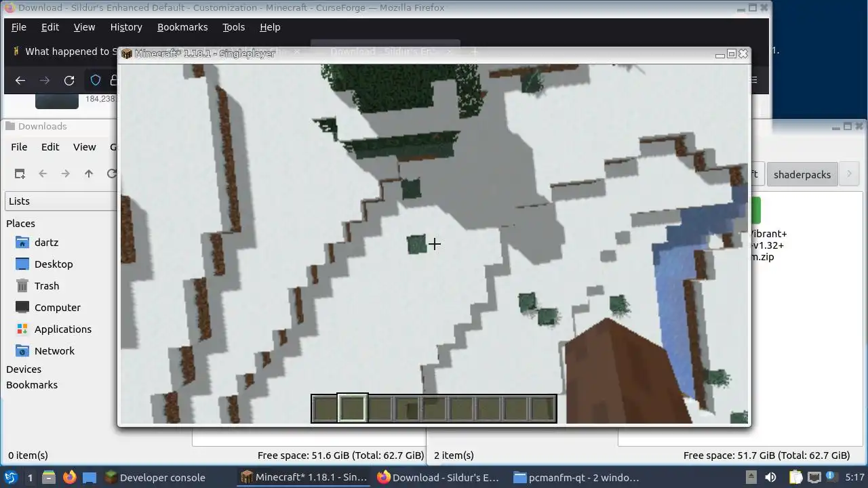Viewport: 868px width, 488px height.
Task: Switch to pcmanfm-qt taskbar button
Action: 576,477
